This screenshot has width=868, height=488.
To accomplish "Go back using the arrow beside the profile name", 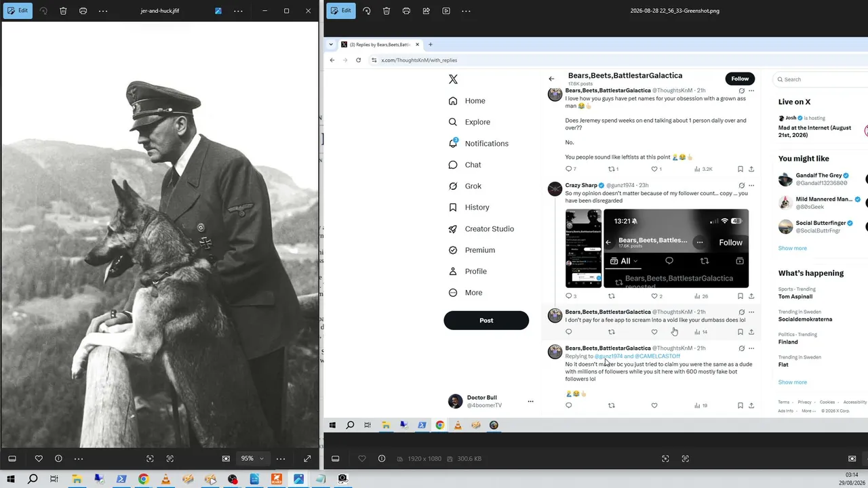I will pyautogui.click(x=551, y=79).
